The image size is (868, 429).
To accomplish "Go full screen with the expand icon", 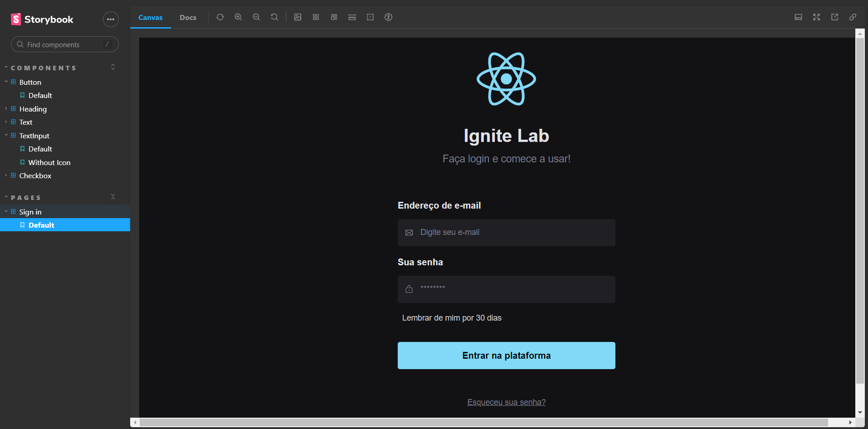I will (817, 17).
